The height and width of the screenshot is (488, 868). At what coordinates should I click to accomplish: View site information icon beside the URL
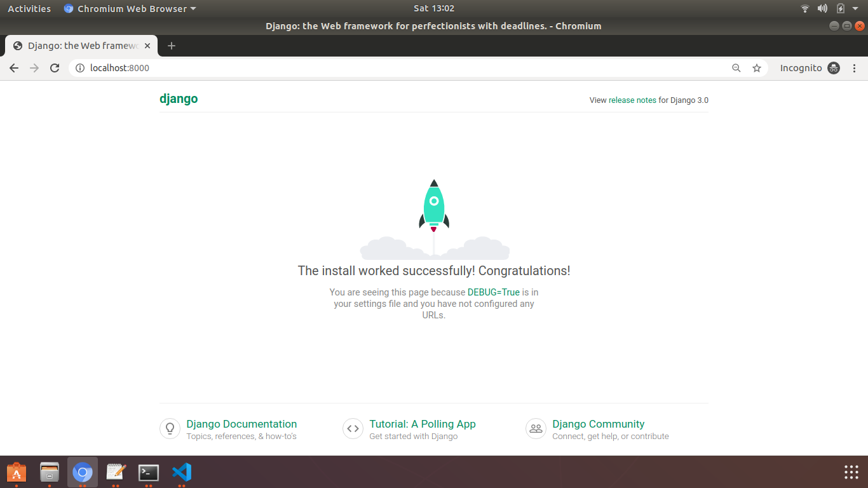[80, 68]
